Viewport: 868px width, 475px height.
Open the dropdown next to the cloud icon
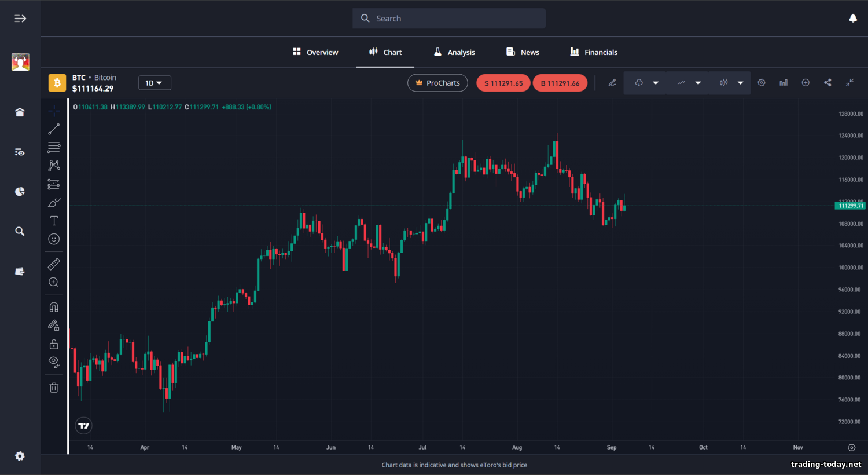point(656,82)
